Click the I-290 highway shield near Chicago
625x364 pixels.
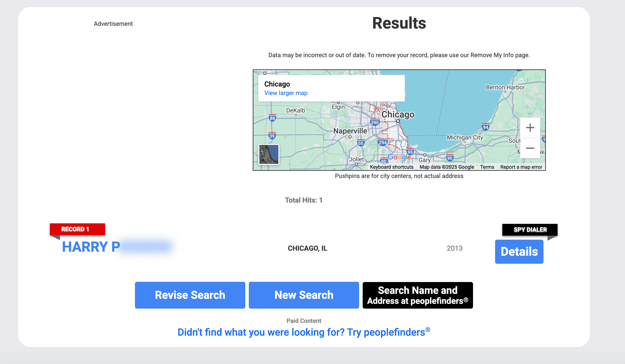tap(375, 122)
